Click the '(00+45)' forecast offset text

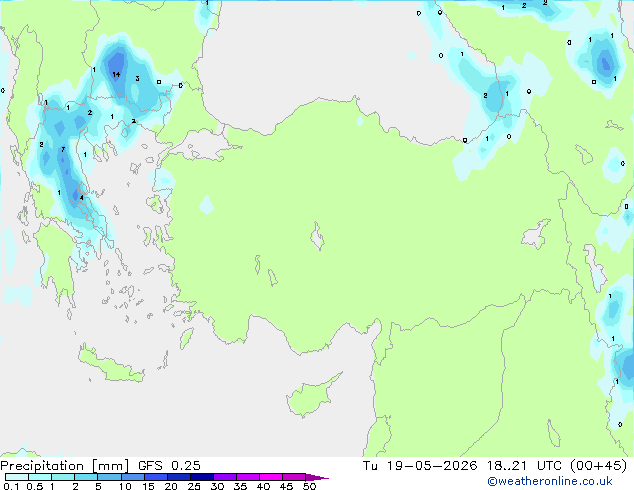pos(598,466)
